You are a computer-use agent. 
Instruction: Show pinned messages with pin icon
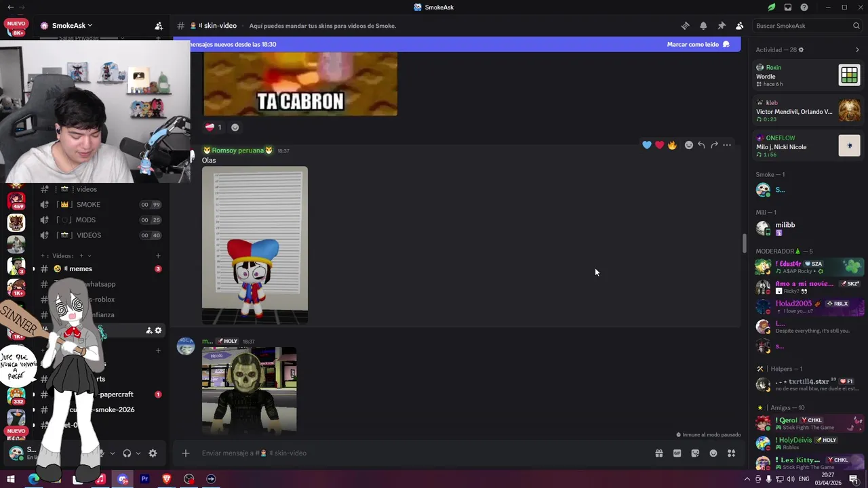pos(722,26)
